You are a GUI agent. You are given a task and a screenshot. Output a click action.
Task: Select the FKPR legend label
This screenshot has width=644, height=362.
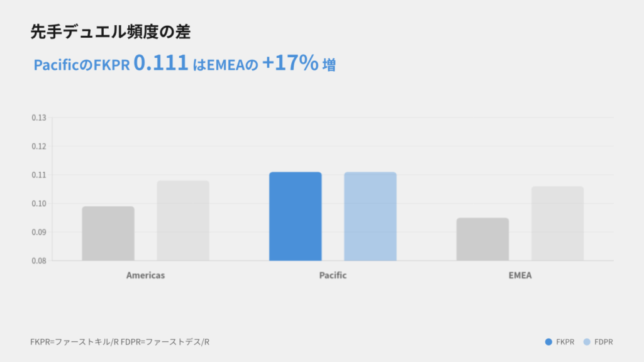click(565, 342)
